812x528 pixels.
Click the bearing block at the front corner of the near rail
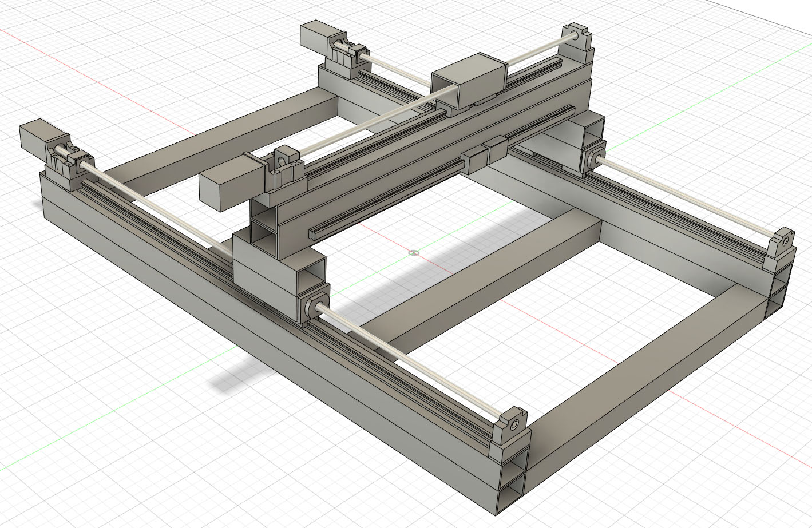pyautogui.click(x=509, y=427)
